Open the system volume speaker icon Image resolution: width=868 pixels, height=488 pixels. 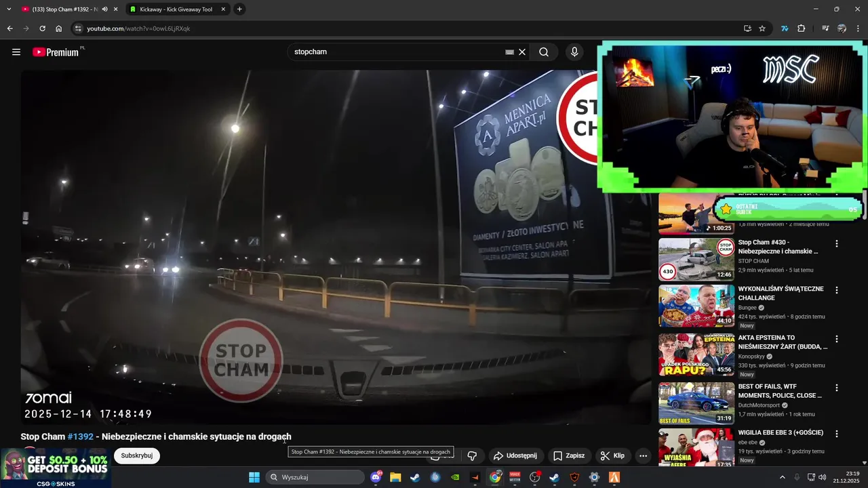pyautogui.click(x=822, y=477)
